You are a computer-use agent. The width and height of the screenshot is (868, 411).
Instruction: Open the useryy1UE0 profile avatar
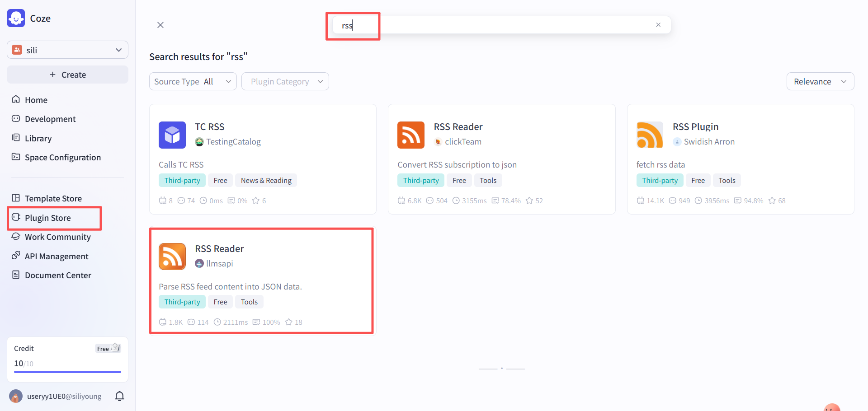click(x=16, y=396)
